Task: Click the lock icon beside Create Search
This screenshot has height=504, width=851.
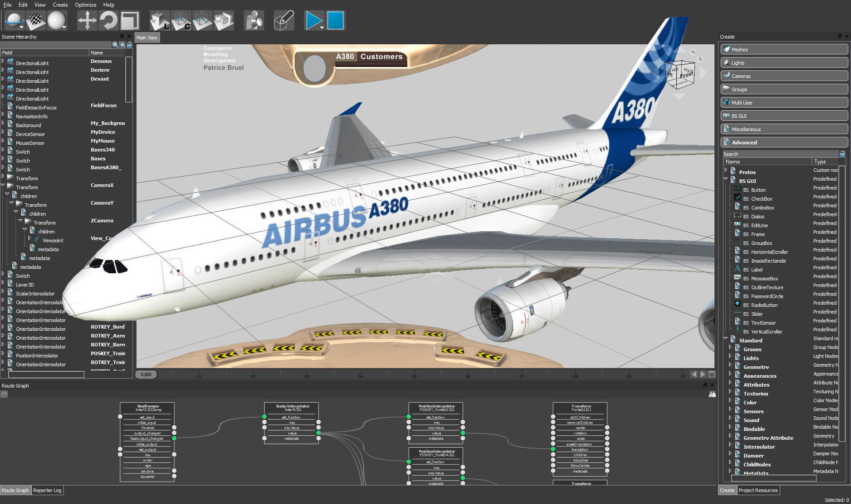Action: (842, 154)
